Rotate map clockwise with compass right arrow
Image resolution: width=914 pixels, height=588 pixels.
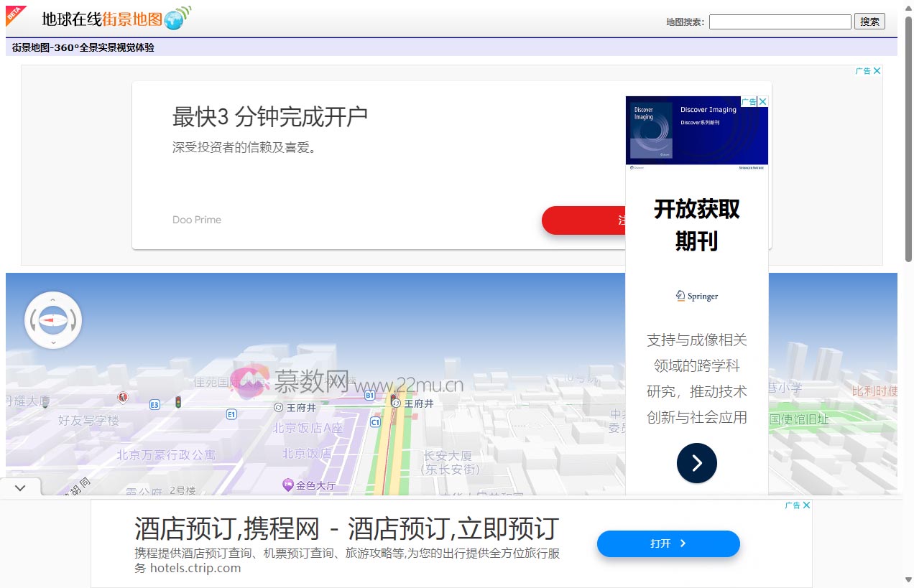click(75, 321)
